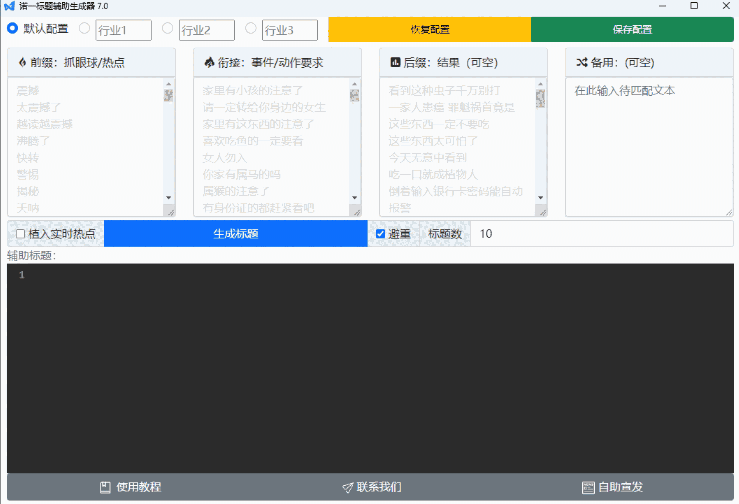The width and height of the screenshot is (739, 504).
Task: Click the news icon next to 自助宣发
Action: click(588, 488)
